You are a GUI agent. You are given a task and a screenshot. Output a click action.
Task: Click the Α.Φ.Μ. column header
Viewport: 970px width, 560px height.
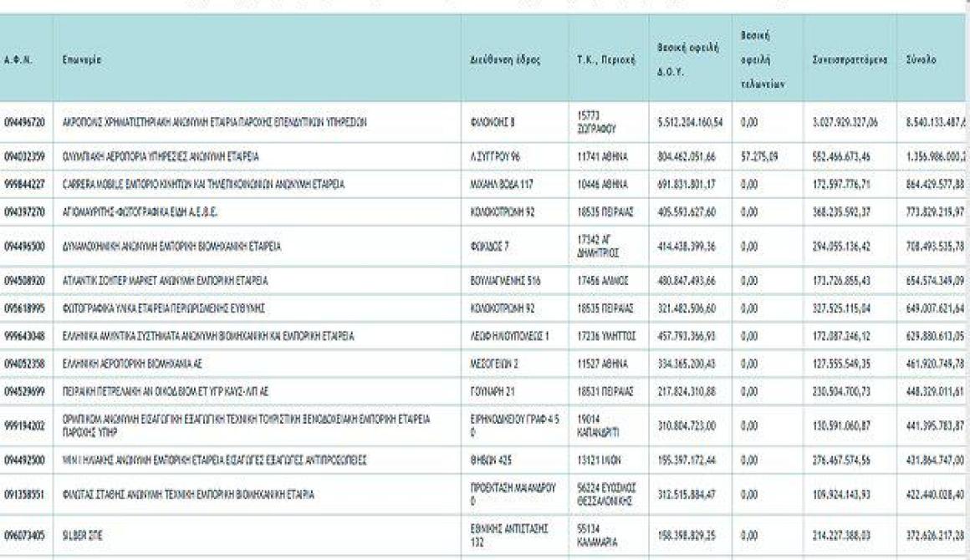pos(18,60)
